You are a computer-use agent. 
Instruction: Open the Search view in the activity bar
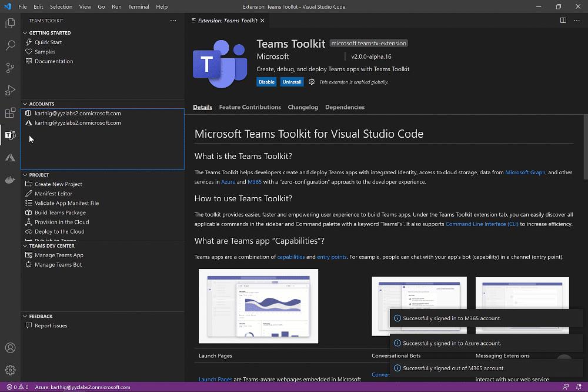point(9,45)
